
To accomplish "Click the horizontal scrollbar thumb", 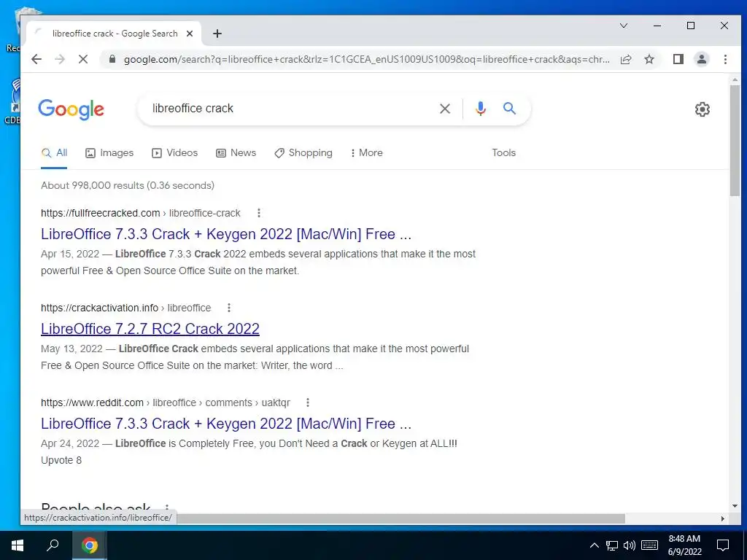I will coord(400,518).
